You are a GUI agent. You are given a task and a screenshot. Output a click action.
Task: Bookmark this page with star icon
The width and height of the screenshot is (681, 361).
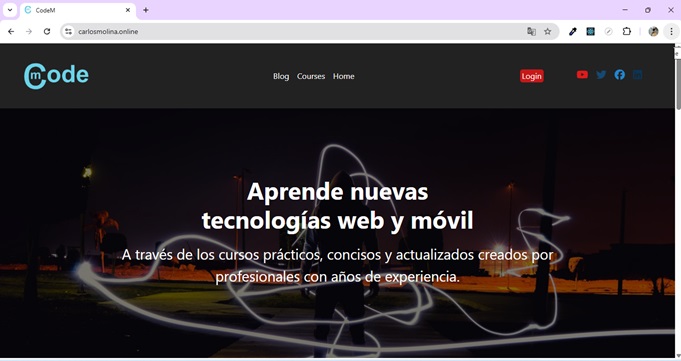coord(548,31)
